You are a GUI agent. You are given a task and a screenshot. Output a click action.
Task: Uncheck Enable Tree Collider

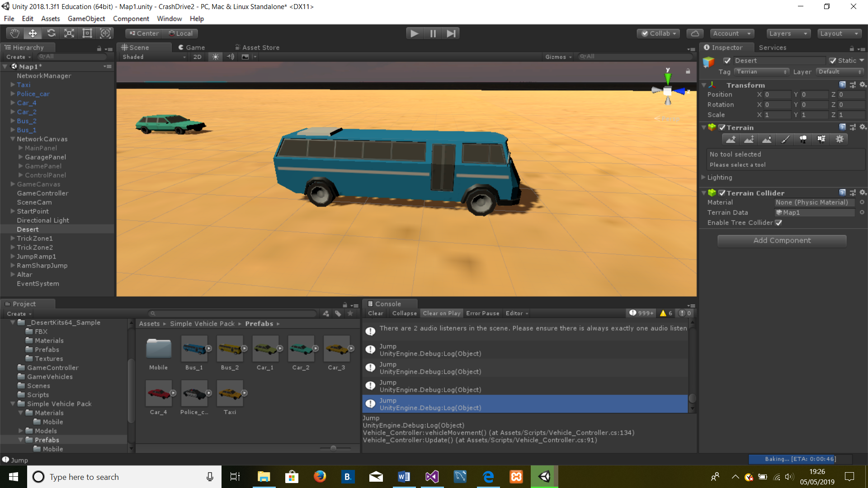click(778, 223)
